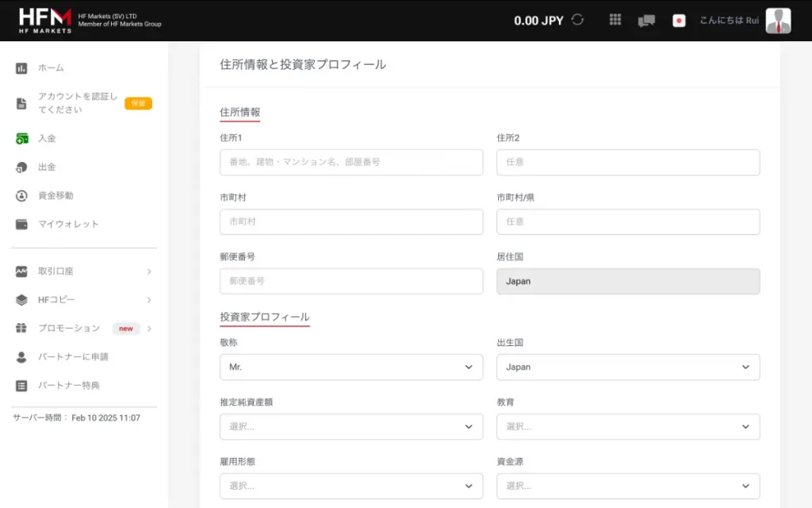The height and width of the screenshot is (508, 812).
Task: Click the 住所情報 section heading
Action: (x=239, y=112)
